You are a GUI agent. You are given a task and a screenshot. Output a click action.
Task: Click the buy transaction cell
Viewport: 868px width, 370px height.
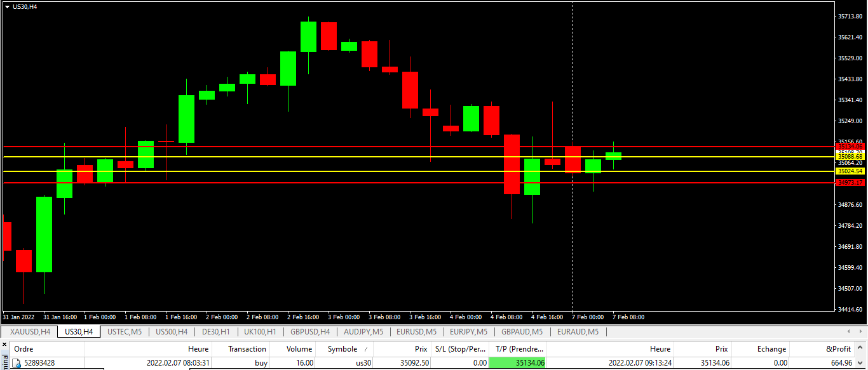(x=260, y=363)
